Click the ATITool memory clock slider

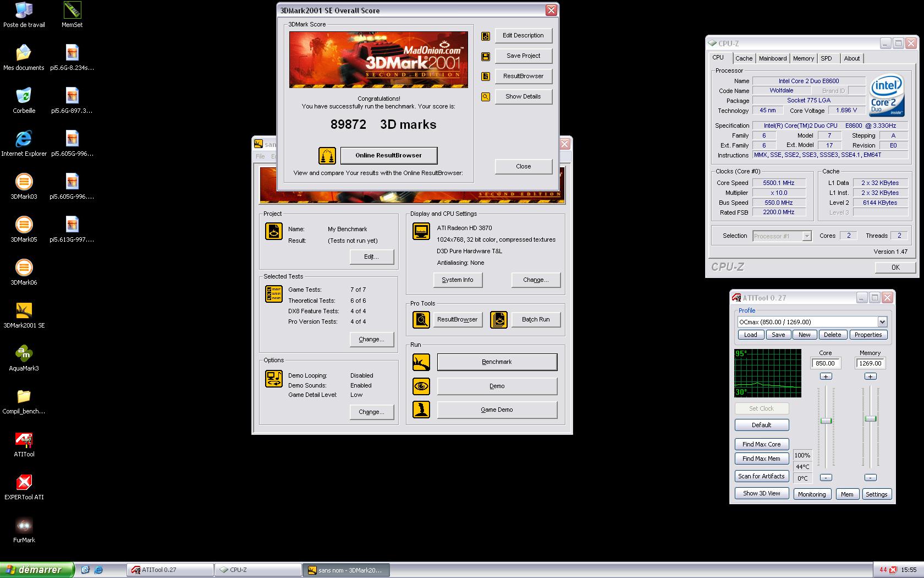point(870,419)
